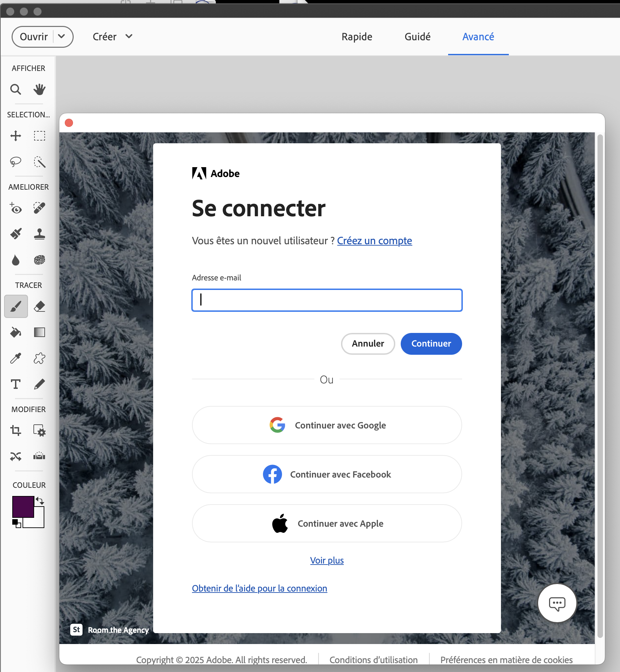Image resolution: width=620 pixels, height=672 pixels.
Task: Select the Brush tool in Tracer
Action: coord(16,306)
